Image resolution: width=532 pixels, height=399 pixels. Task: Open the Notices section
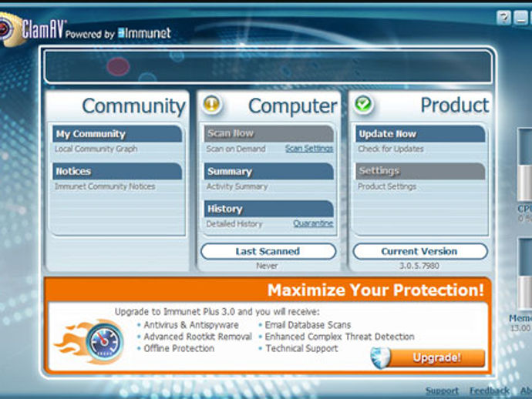click(x=117, y=171)
